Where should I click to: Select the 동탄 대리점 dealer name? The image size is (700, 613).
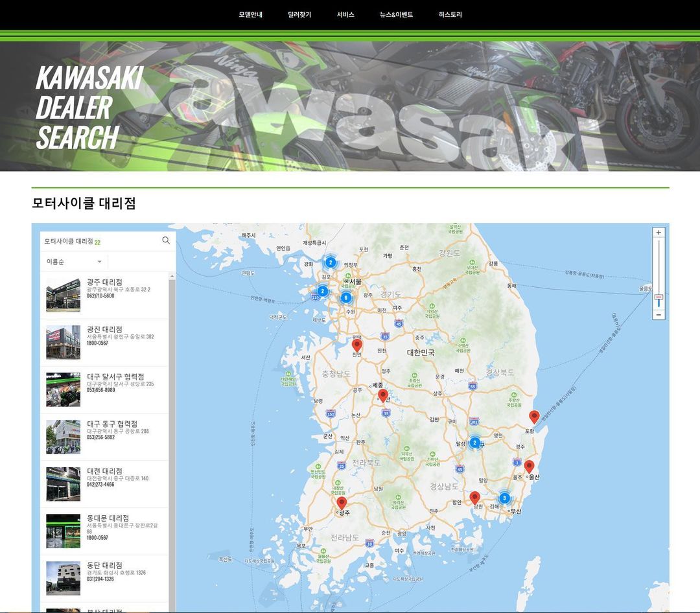tap(104, 565)
